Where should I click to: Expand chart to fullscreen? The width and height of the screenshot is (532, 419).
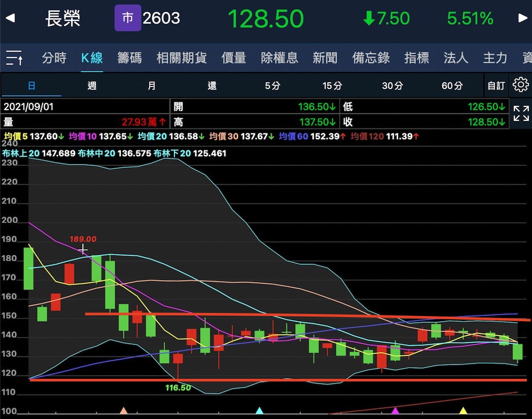[521, 113]
